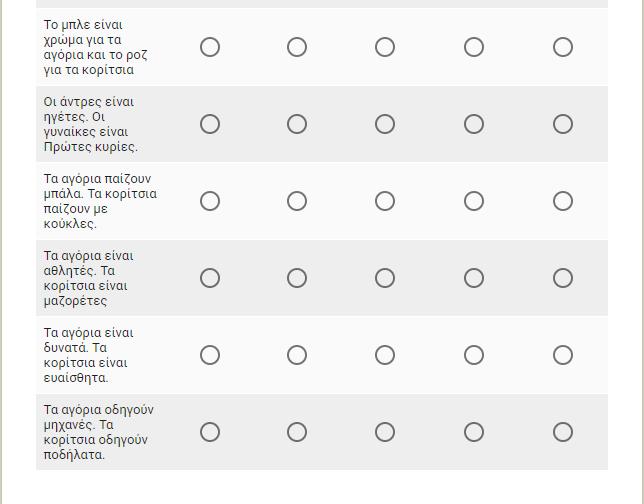The width and height of the screenshot is (644, 504).
Task: Mark fifth option for 'Τα αγόρια είναι αθλητές' row
Action: tap(563, 278)
